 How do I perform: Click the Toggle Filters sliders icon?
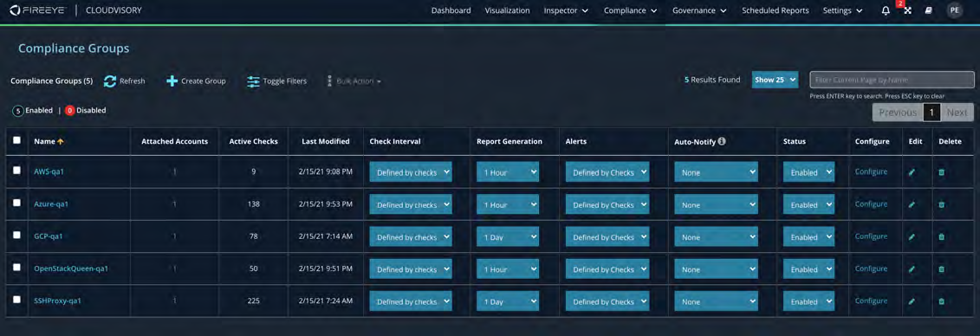point(253,81)
